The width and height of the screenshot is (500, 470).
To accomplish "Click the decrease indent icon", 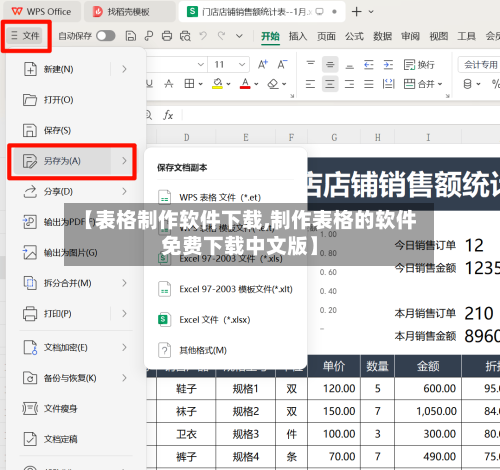I will pos(369,64).
